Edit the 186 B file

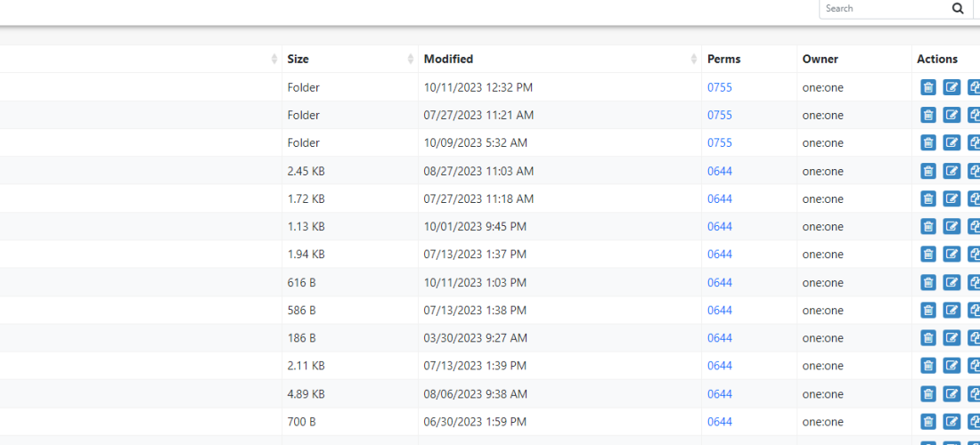click(951, 337)
